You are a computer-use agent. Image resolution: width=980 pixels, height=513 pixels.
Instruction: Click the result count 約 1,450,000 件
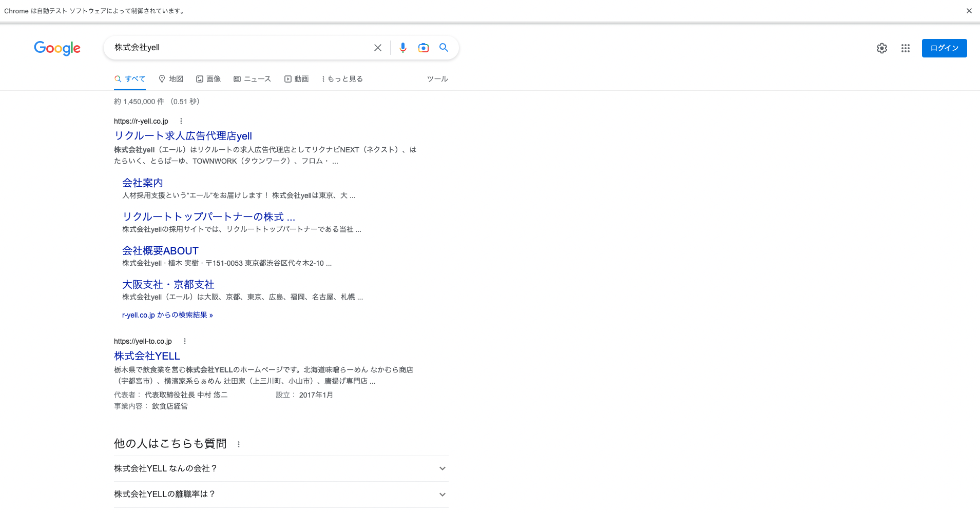139,102
